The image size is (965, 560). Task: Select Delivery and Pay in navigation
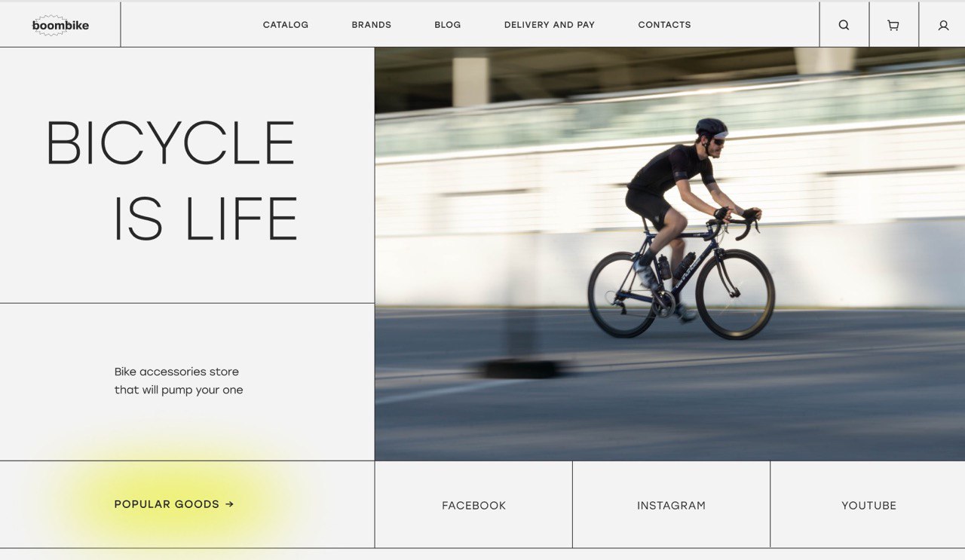[550, 25]
